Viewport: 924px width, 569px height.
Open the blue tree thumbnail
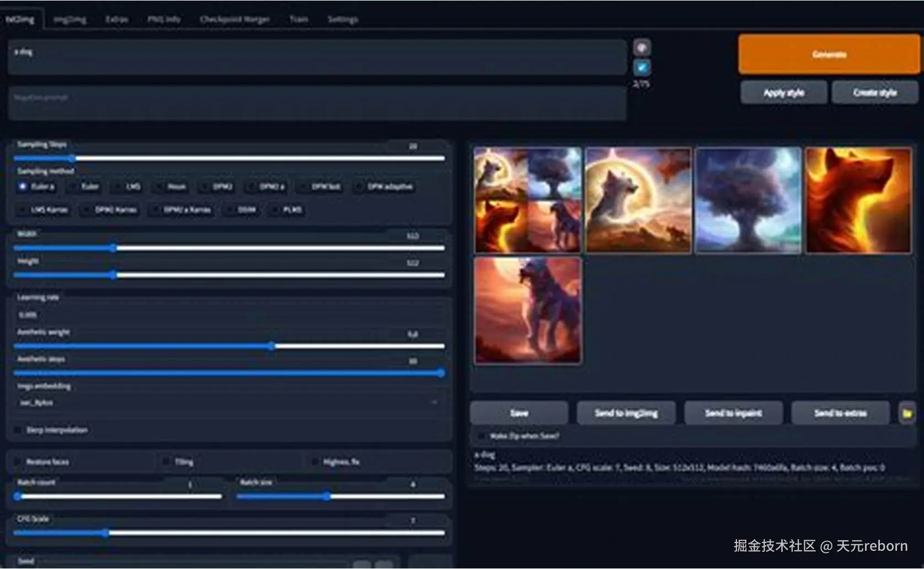pos(748,200)
